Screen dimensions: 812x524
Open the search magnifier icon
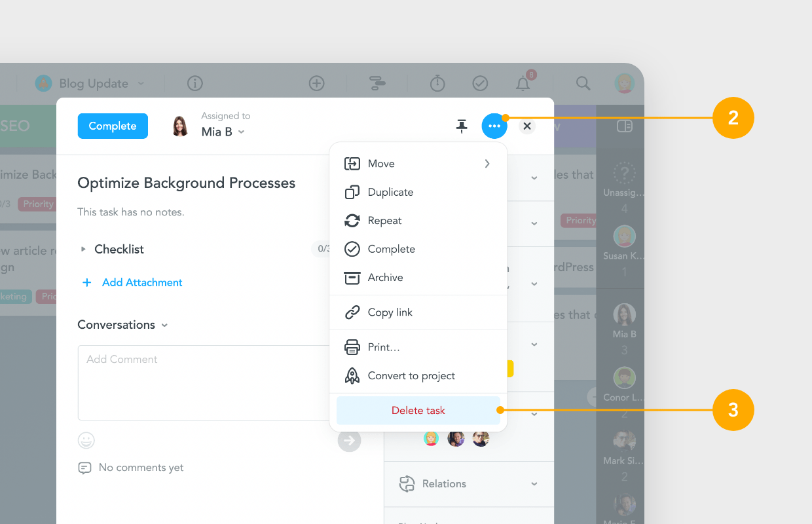click(583, 83)
